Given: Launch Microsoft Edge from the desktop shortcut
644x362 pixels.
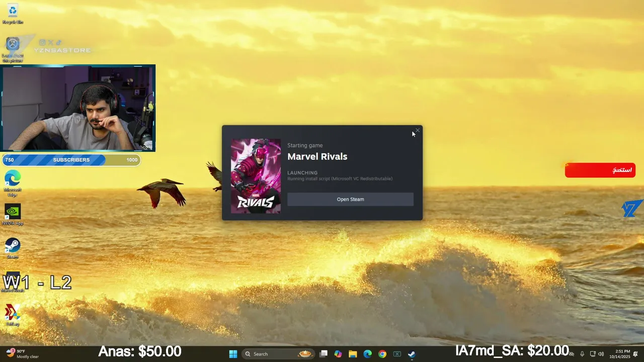Looking at the screenshot, I should click(13, 184).
